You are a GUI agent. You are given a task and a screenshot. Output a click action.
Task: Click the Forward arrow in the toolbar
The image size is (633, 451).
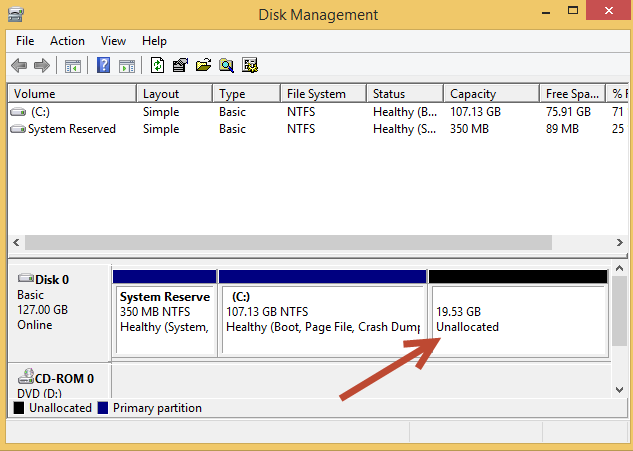[x=42, y=66]
